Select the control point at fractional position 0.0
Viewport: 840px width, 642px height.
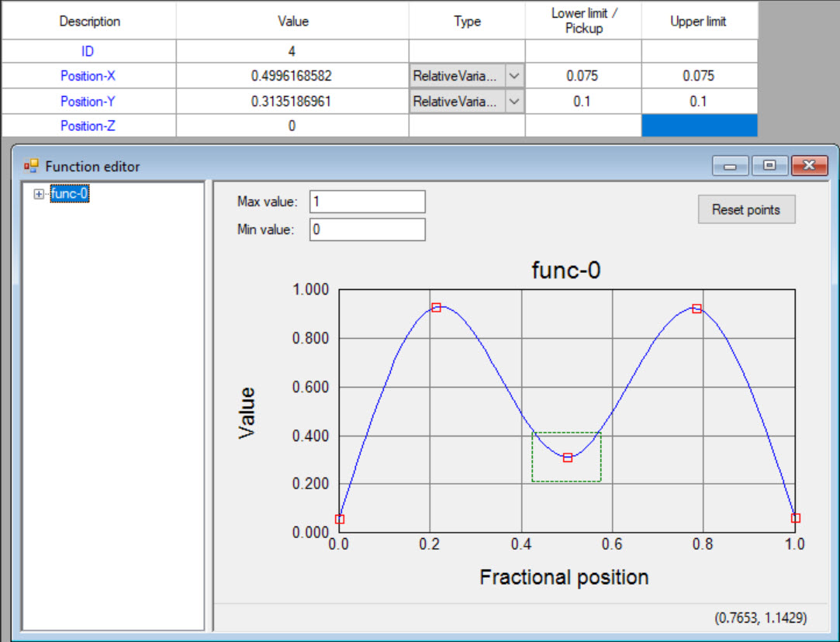(340, 519)
